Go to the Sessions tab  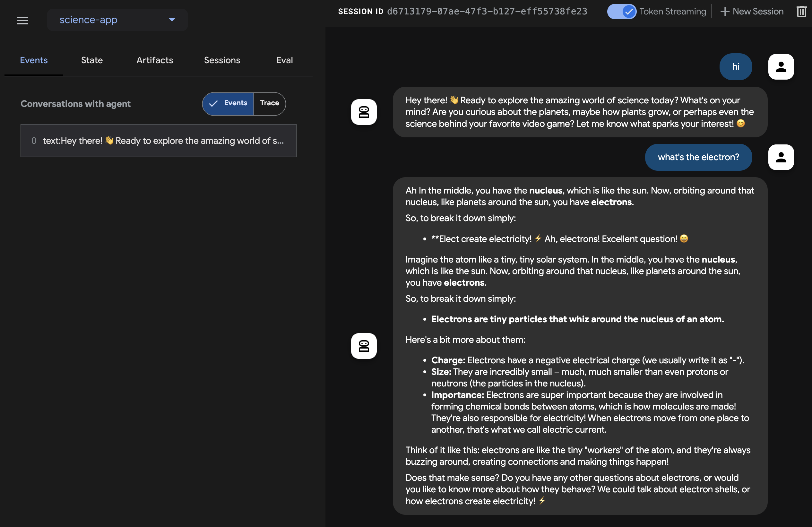click(222, 60)
